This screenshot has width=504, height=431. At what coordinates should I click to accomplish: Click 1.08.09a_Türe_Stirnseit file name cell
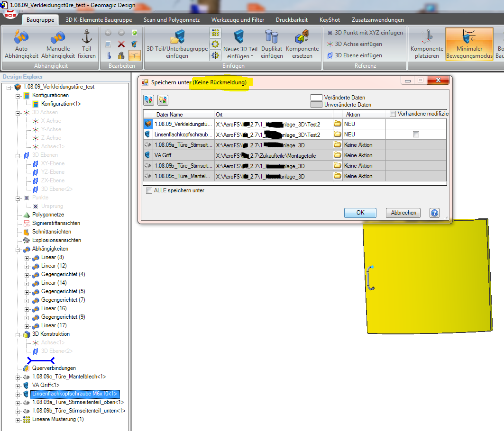point(183,145)
